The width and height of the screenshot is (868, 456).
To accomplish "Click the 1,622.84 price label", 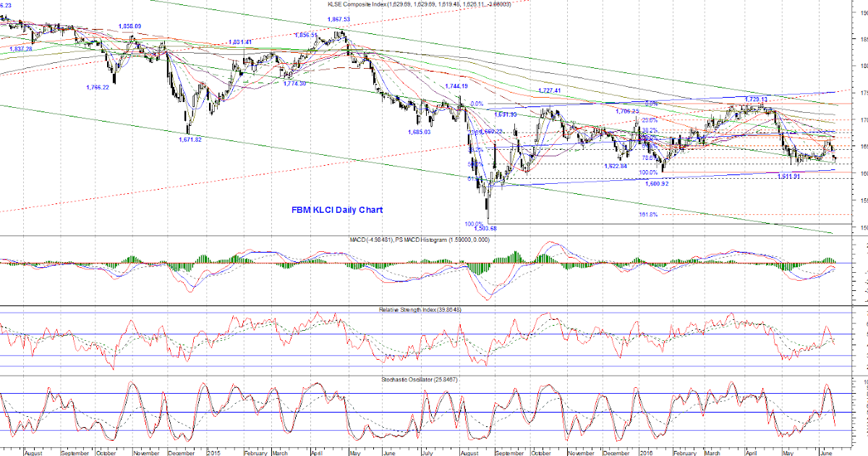I will [616, 166].
